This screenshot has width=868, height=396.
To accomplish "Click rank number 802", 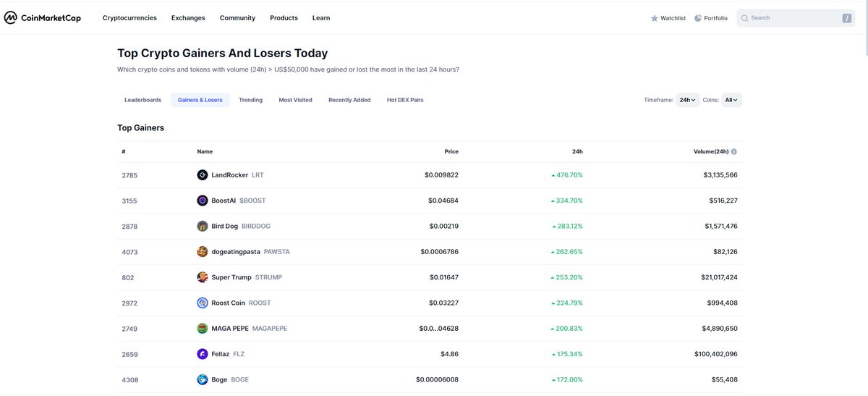I will (127, 277).
